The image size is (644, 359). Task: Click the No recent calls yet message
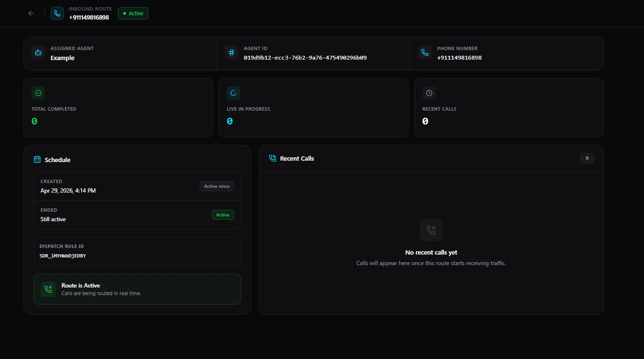[431, 253]
